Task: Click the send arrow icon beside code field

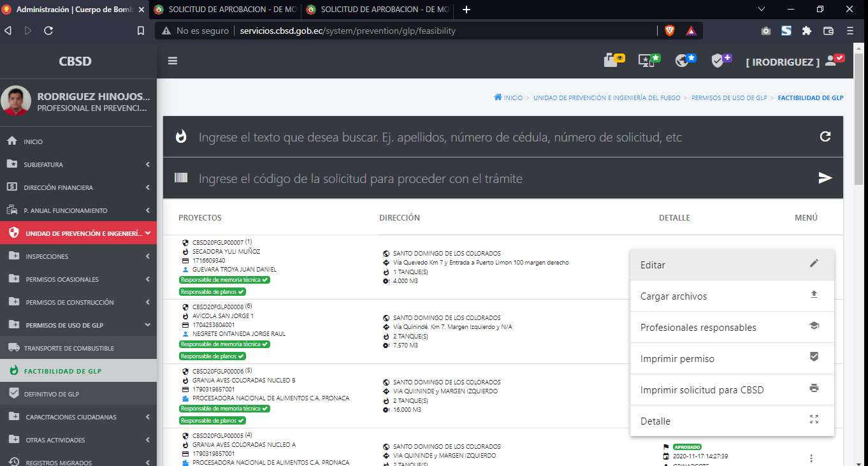Action: coord(825,178)
